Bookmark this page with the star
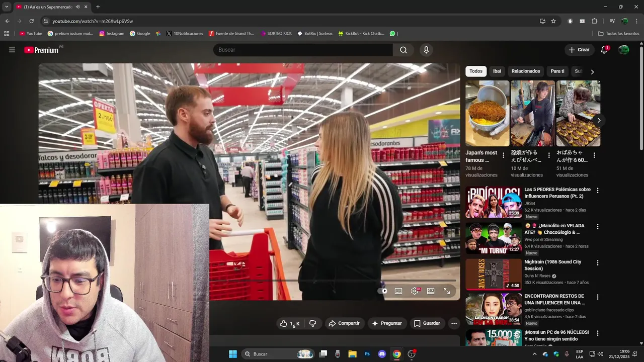Screen dimensions: 644x362 [553, 21]
